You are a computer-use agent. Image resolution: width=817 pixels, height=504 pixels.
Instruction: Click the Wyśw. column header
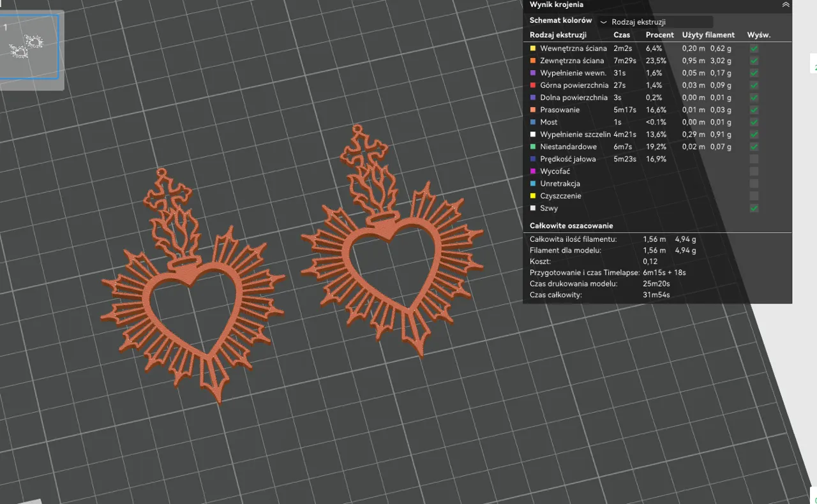(x=759, y=35)
